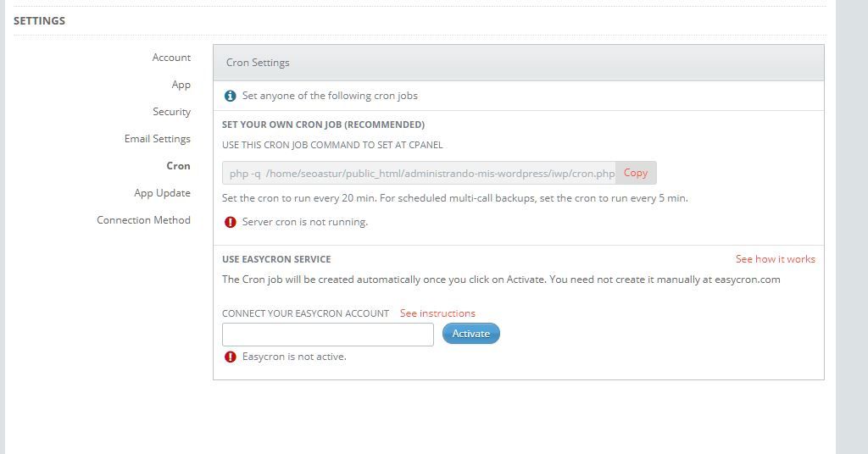Open the Account settings section
This screenshot has width=868, height=454.
(171, 58)
